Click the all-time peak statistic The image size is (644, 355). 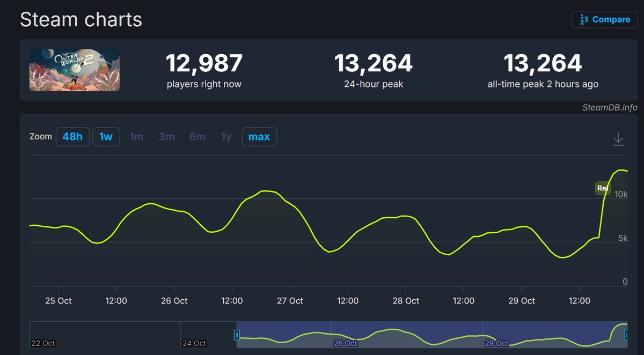(543, 63)
